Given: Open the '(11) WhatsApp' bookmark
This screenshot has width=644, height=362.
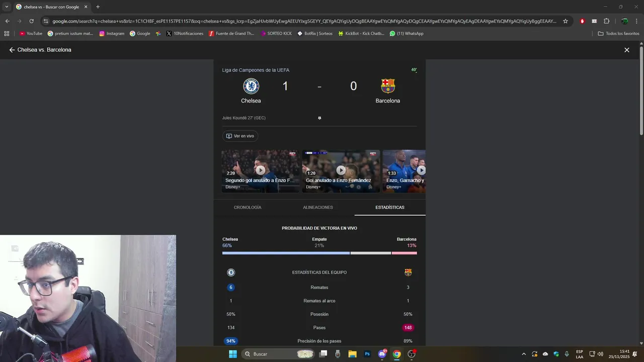Looking at the screenshot, I should [407, 34].
